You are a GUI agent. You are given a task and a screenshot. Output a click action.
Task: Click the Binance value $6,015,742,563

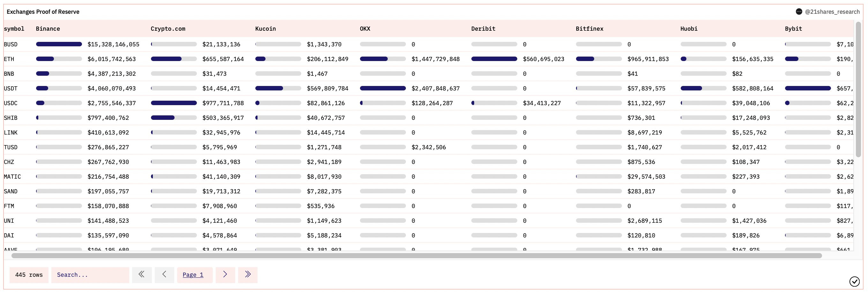[x=112, y=59]
